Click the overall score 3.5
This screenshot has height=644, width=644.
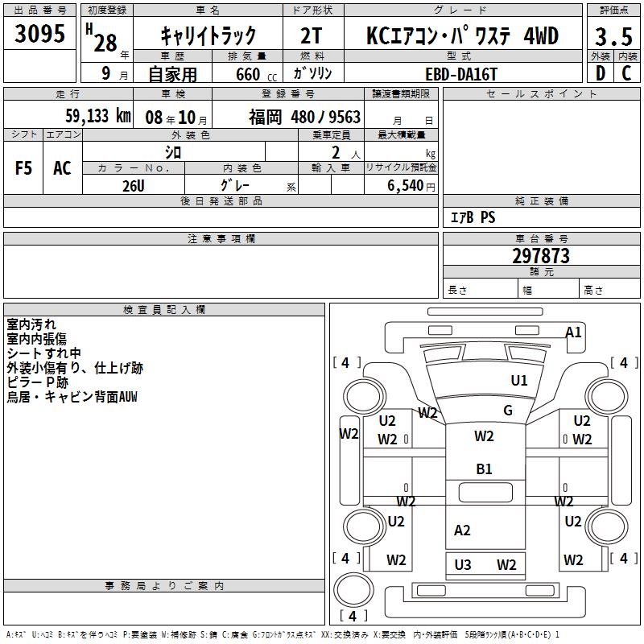click(613, 37)
